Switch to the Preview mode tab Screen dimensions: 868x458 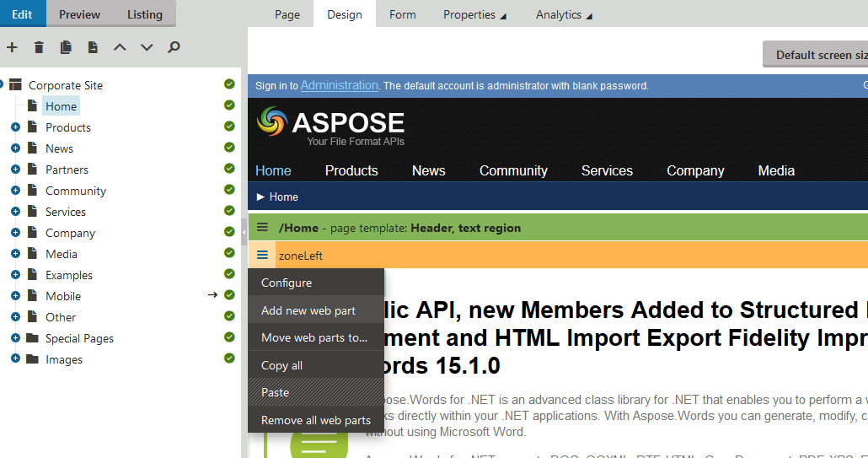click(80, 14)
